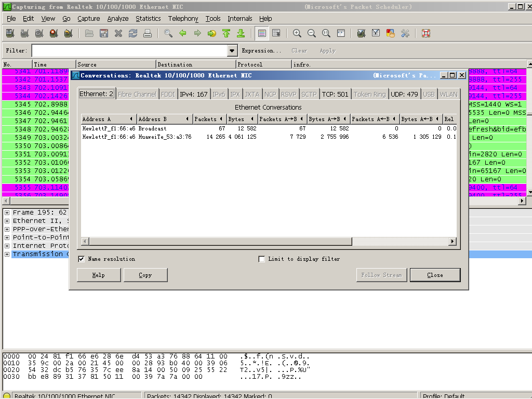Expand the Internet Proto tree node
Image resolution: width=532 pixels, height=399 pixels.
[x=7, y=246]
